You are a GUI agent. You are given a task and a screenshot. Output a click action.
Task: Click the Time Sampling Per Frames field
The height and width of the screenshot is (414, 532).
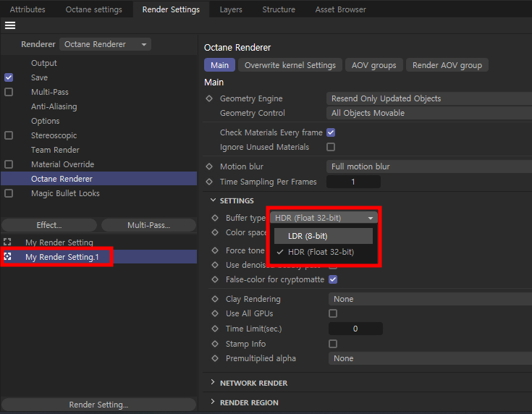point(353,182)
